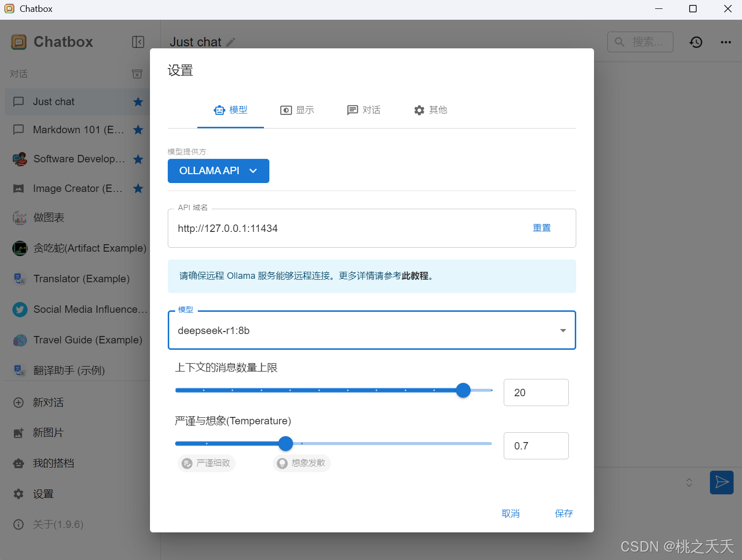Open 关于(1.9.6) about entry
Screen dimensions: 742x560
point(77,524)
